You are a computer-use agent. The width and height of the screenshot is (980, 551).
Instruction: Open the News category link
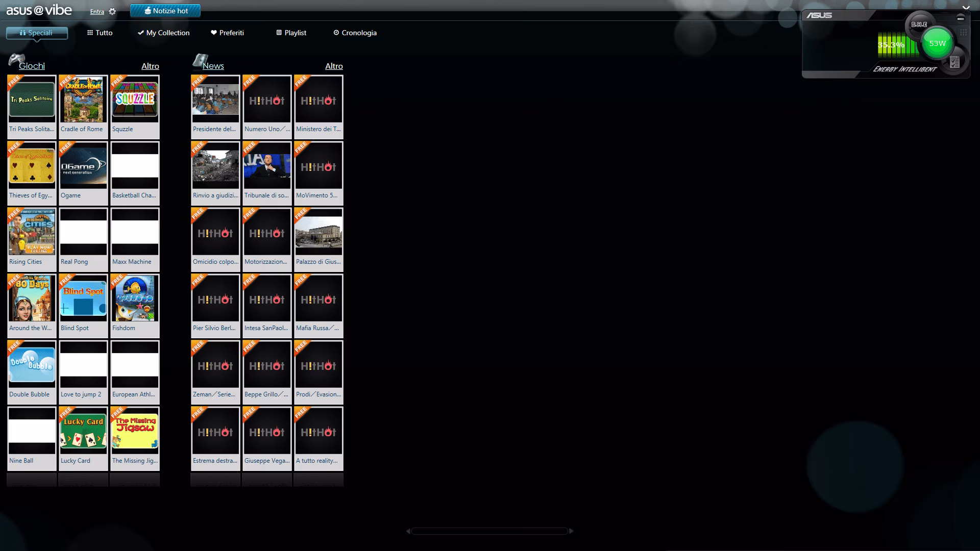tap(213, 66)
